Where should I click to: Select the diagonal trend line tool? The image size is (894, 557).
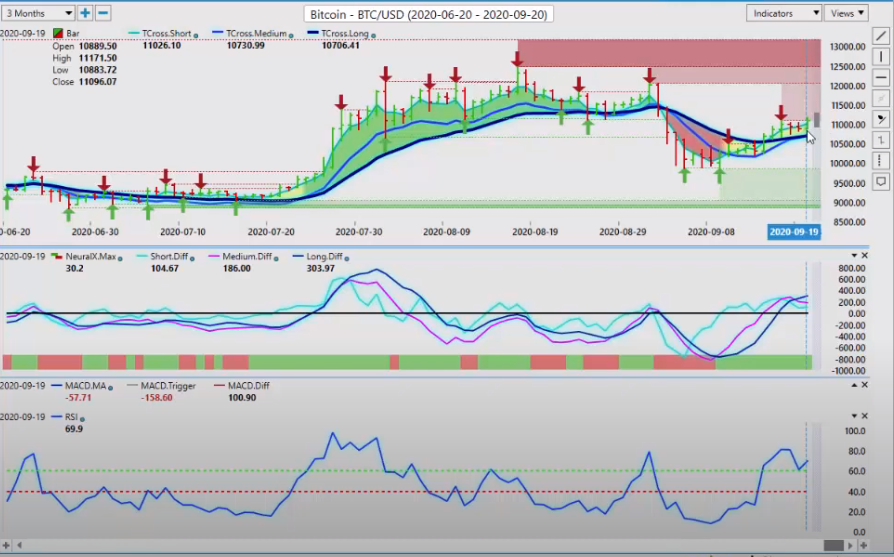pos(881,36)
